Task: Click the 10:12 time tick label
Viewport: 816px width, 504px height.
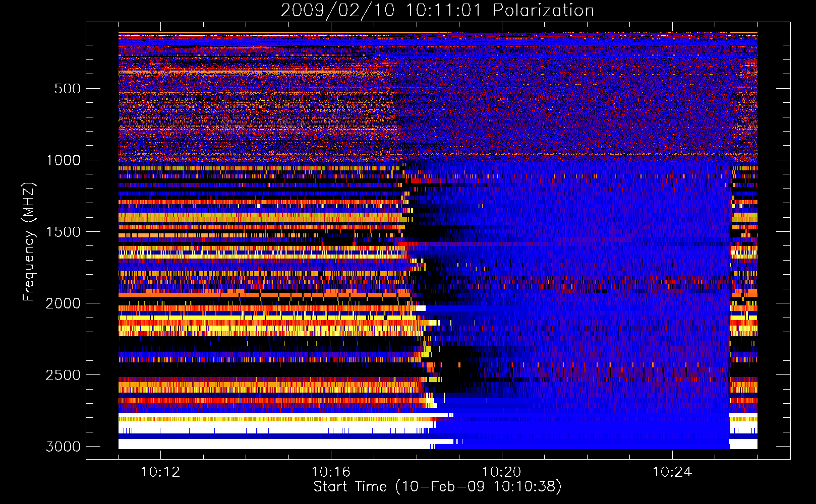Action: click(x=160, y=472)
